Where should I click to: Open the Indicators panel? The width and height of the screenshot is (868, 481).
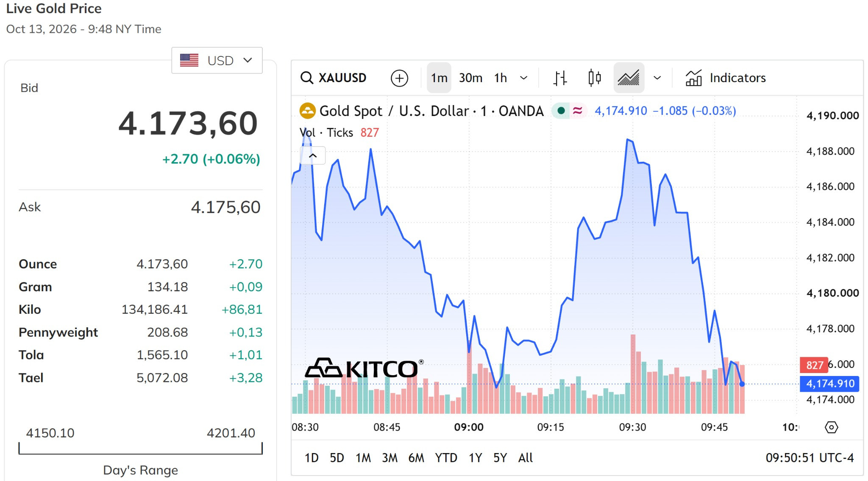tap(726, 78)
